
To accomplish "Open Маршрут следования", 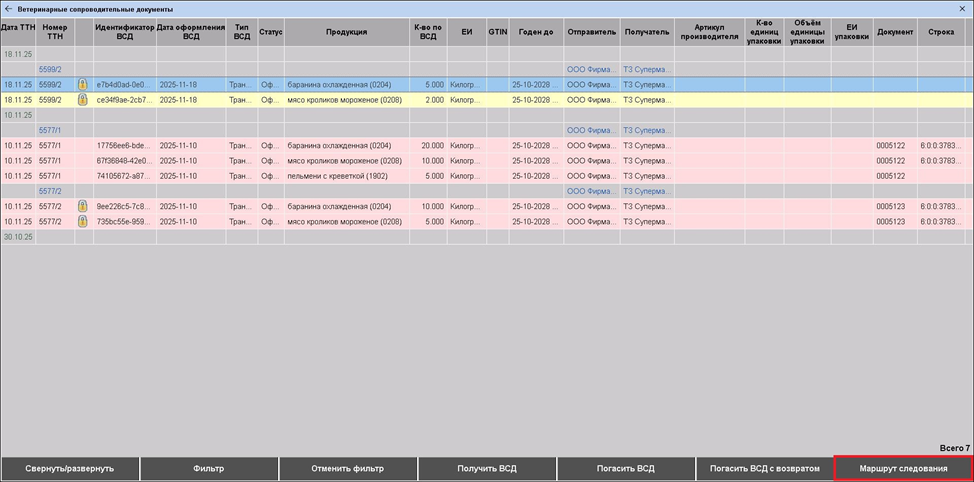I will (903, 468).
